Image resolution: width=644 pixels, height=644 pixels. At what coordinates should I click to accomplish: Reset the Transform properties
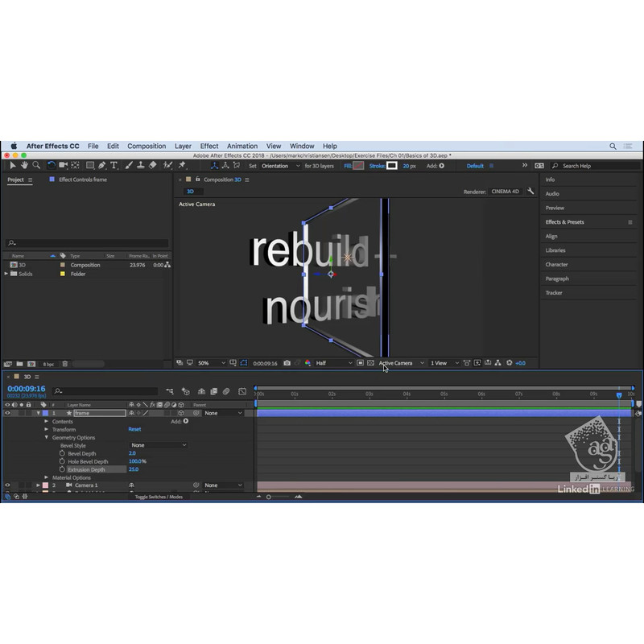134,429
